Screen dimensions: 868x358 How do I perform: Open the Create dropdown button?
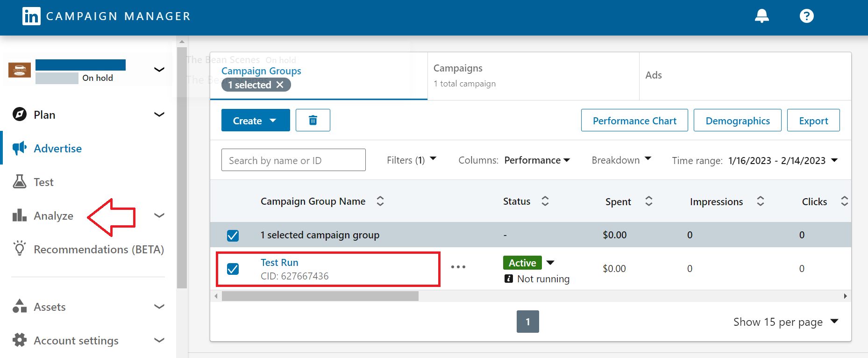coord(256,120)
